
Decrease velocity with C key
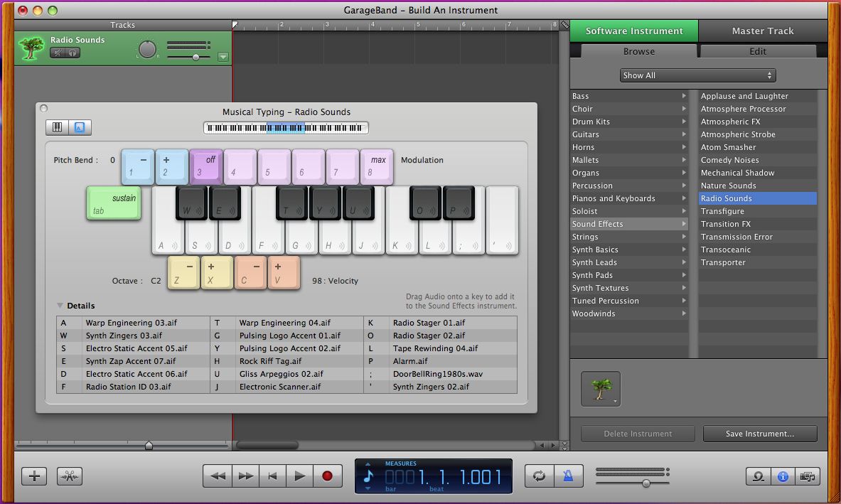click(x=250, y=272)
